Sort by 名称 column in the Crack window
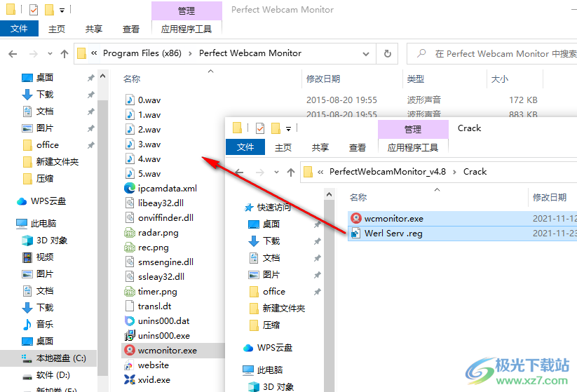Image resolution: width=577 pixels, height=392 pixels. click(x=358, y=198)
